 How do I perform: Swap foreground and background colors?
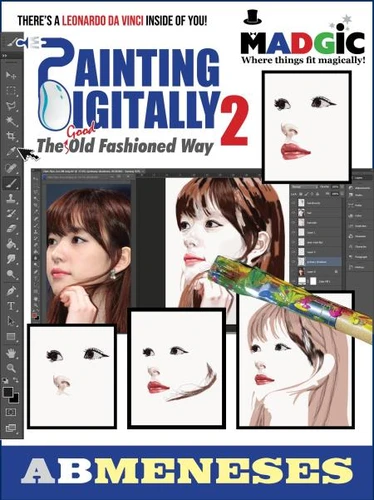(x=16, y=380)
